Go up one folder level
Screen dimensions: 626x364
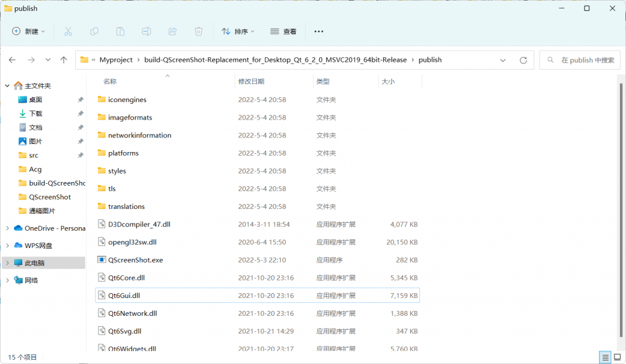click(64, 60)
